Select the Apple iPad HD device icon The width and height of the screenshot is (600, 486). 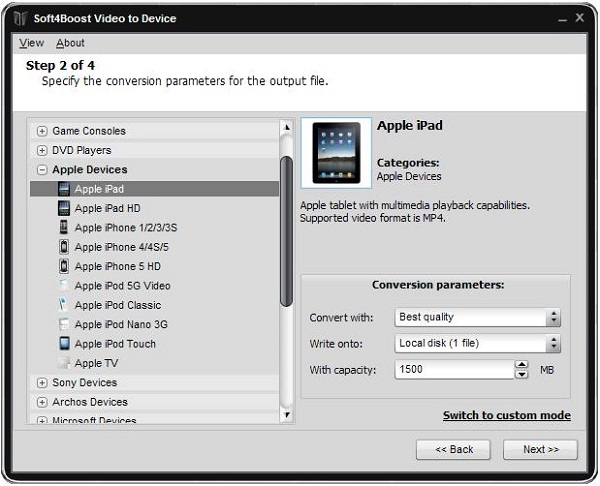point(65,208)
